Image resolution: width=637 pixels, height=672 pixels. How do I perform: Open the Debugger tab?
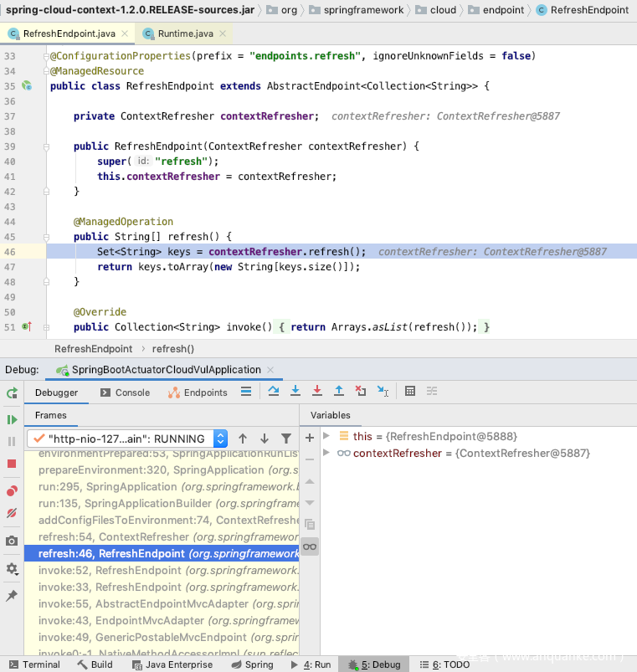coord(57,392)
